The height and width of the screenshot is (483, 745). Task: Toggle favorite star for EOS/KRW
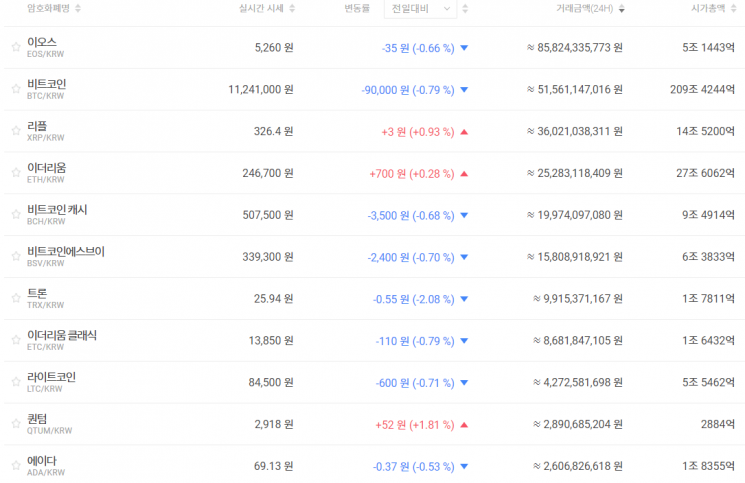[16, 47]
